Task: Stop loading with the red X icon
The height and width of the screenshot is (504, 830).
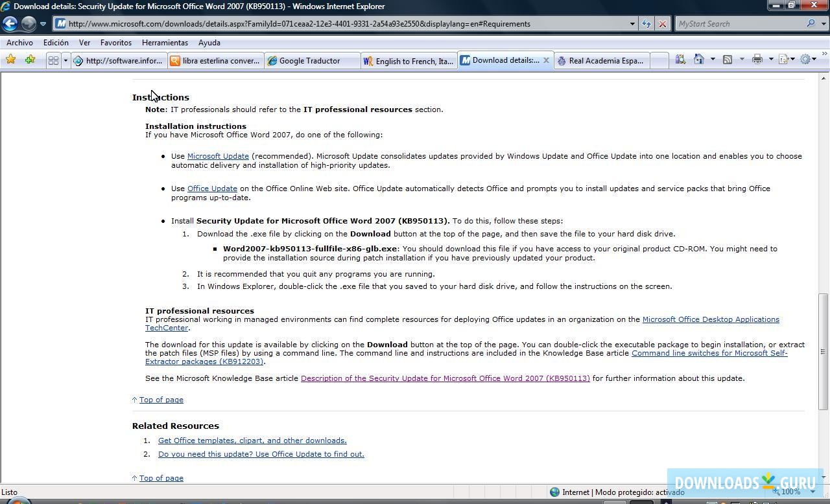Action: [662, 24]
